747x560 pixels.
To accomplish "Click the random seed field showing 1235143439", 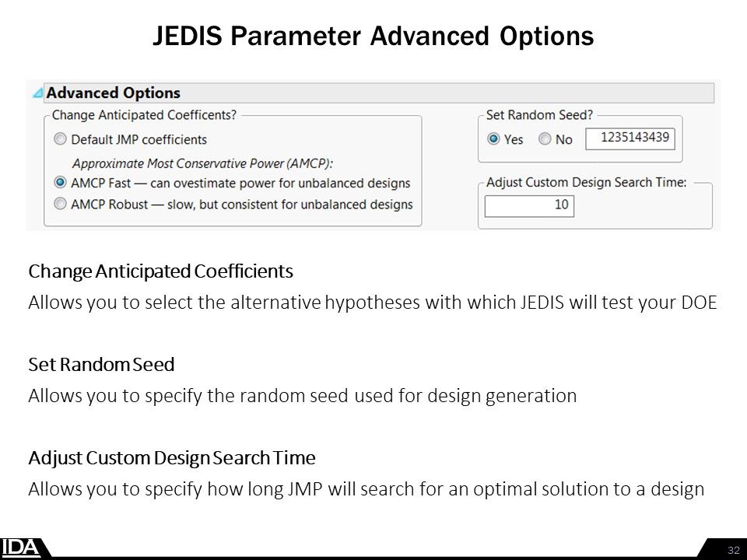I will pos(630,138).
